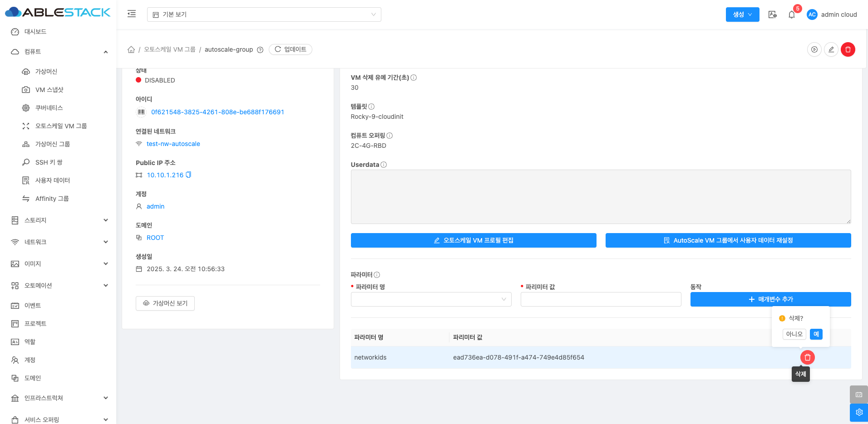Viewport: 868px width, 424px height.
Task: Click the networkids row red trash icon
Action: [x=807, y=357]
